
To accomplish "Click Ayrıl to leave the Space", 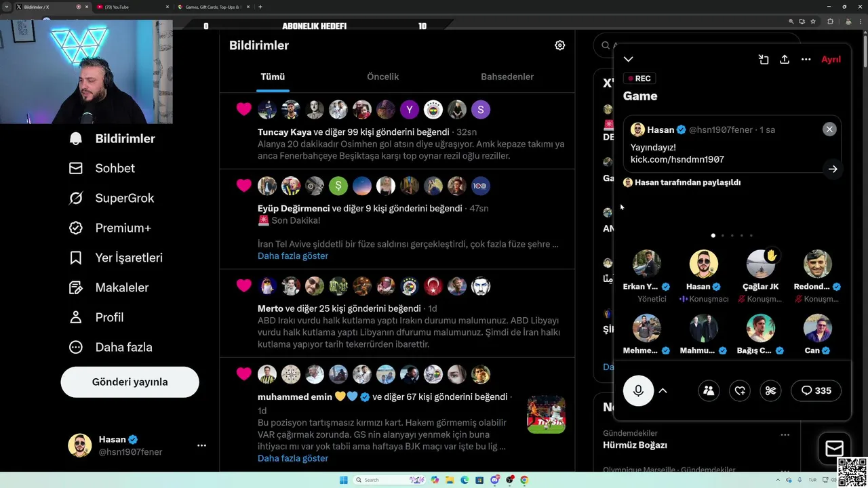I will (831, 59).
